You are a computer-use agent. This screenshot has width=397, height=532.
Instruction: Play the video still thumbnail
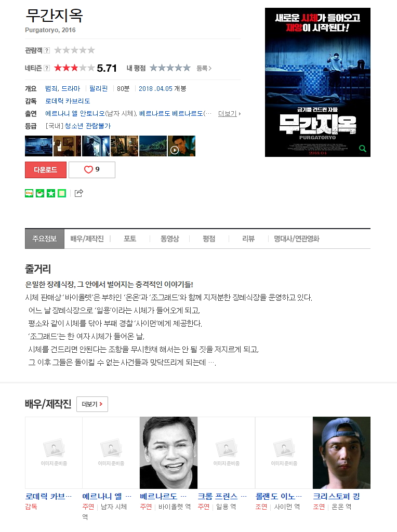point(181,146)
